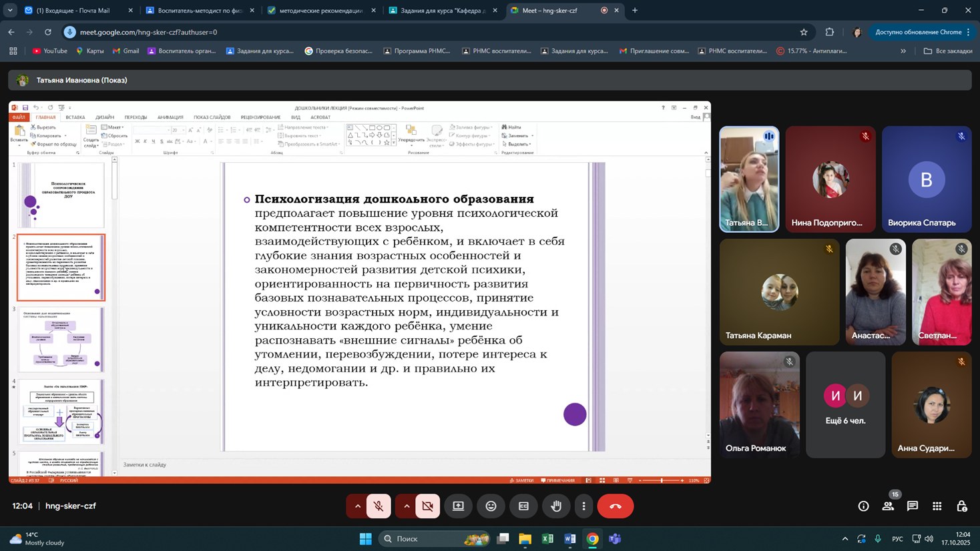Unmute microphone in the Meet call

point(379,506)
